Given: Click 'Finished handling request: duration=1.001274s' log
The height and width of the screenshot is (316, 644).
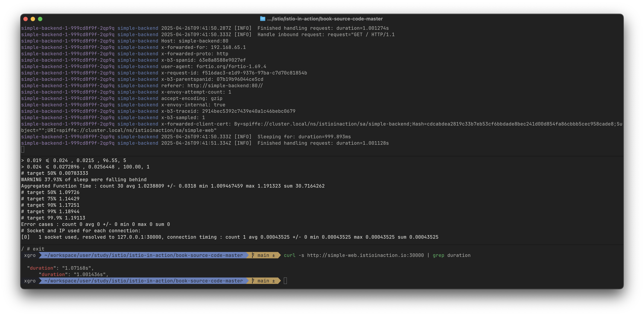Looking at the screenshot, I should point(323,28).
